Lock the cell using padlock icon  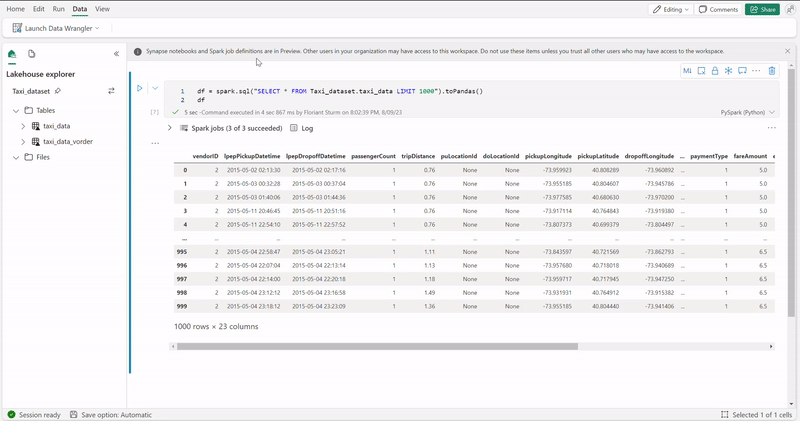point(715,71)
